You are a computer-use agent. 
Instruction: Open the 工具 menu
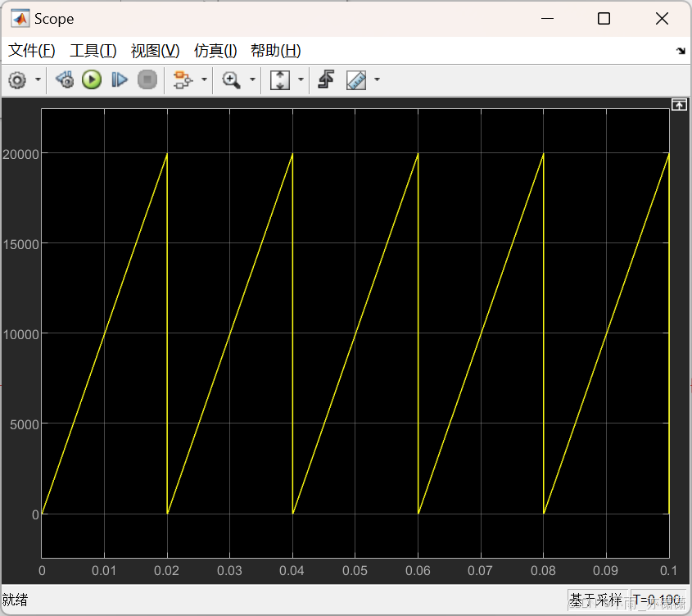point(93,50)
